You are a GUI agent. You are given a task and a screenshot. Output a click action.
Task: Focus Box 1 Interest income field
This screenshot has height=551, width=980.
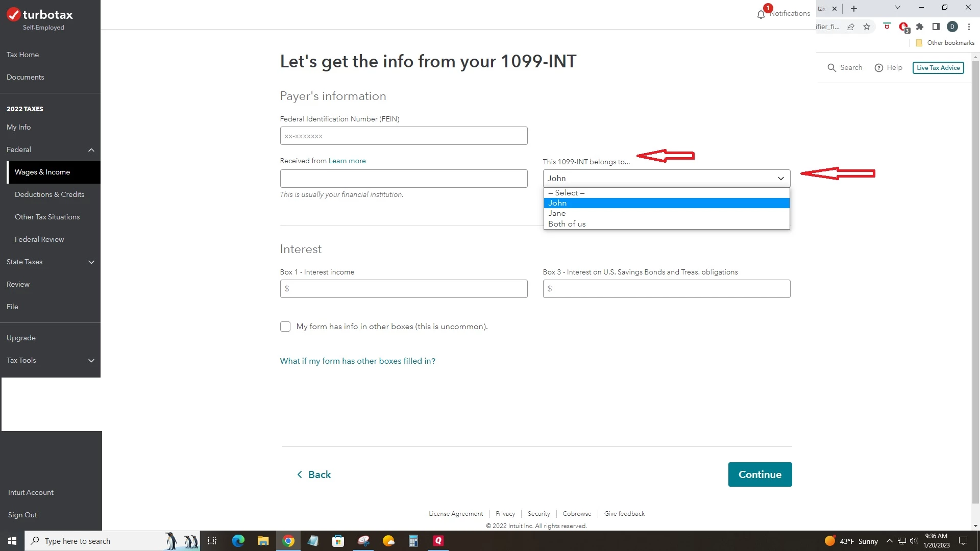pos(404,289)
